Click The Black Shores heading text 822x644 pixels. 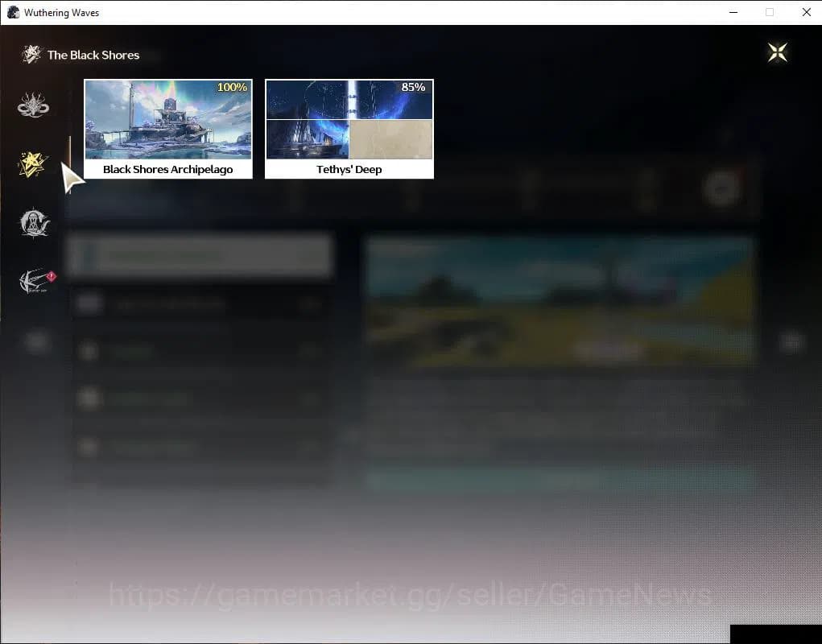(93, 55)
